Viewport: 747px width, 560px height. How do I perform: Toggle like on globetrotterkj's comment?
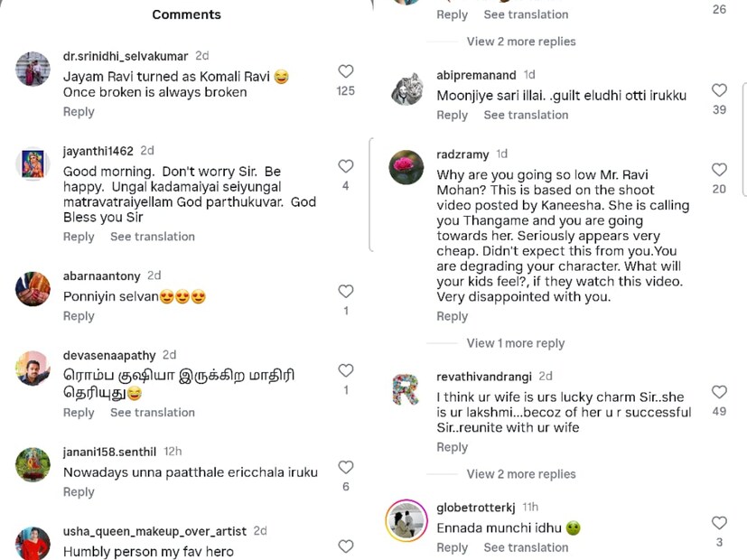tap(719, 523)
